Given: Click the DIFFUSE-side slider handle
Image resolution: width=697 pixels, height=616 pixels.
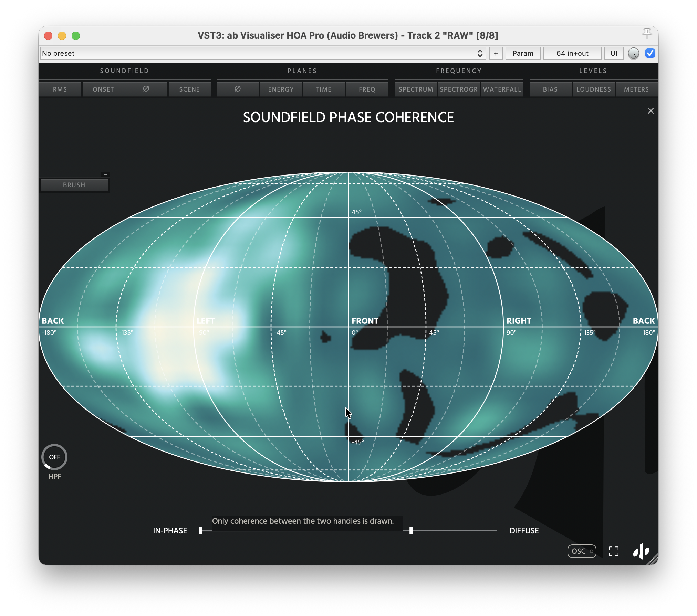Looking at the screenshot, I should pyautogui.click(x=411, y=531).
